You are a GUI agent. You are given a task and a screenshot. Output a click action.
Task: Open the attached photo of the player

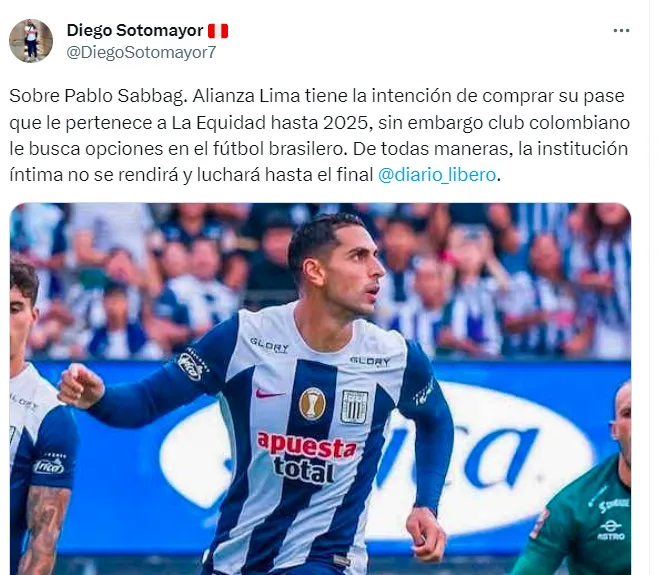click(320, 389)
